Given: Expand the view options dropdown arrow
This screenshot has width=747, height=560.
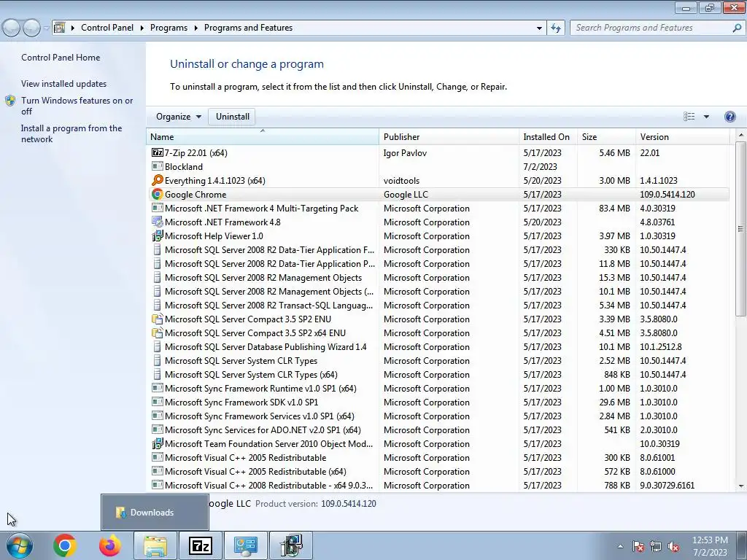Looking at the screenshot, I should coord(706,117).
